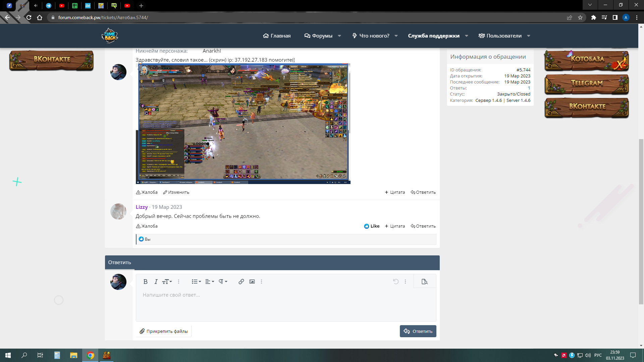Open Chrome from the taskbar
This screenshot has width=644, height=362.
[90, 355]
